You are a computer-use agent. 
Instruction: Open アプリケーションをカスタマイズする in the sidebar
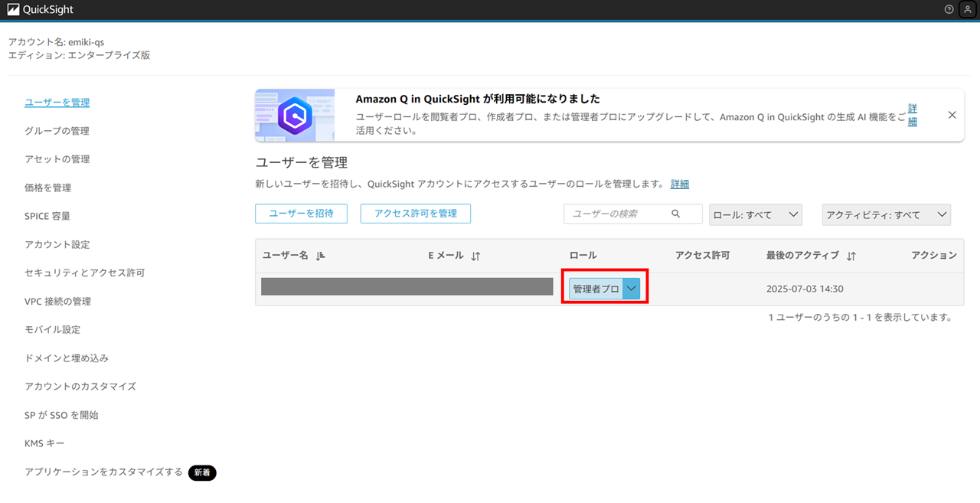point(103,472)
